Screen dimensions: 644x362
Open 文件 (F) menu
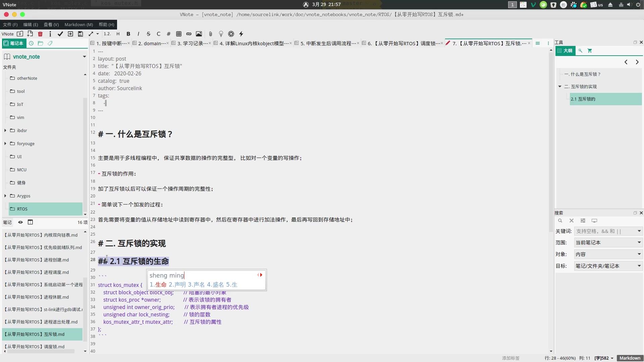10,24
